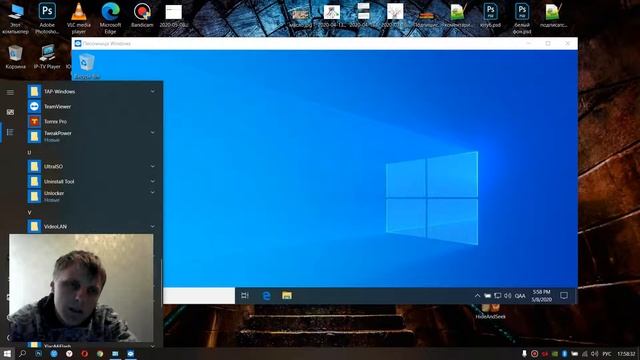Select the HideAndSeek desktop icon
The height and width of the screenshot is (360, 640).
[491, 312]
